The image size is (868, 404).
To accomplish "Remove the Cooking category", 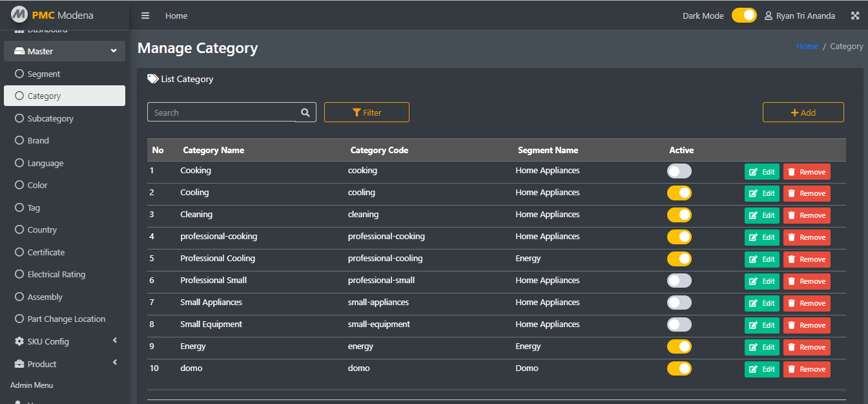I will coord(807,172).
